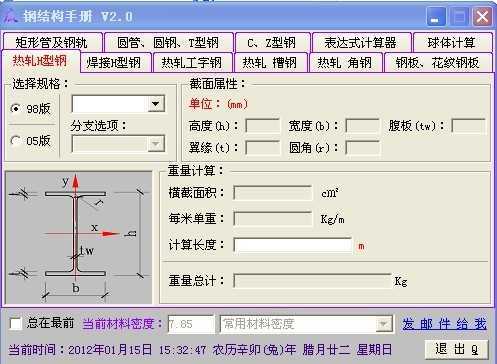Click the 横截面积 field
This screenshot has height=364, width=497.
(x=272, y=193)
